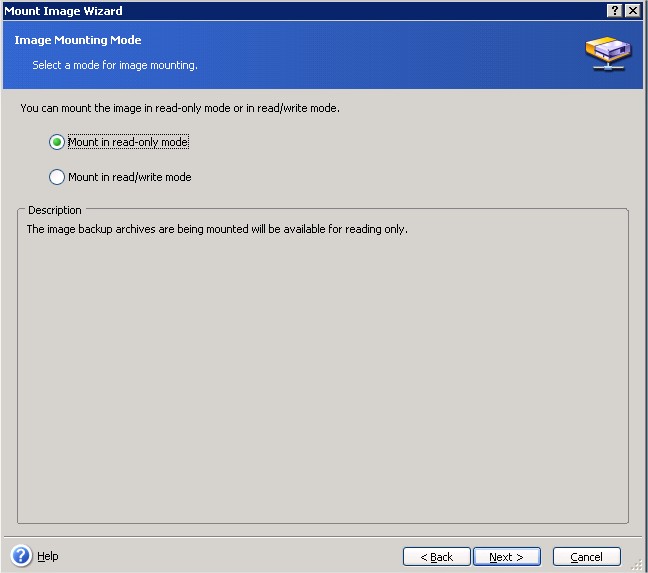Click the "Image Mounting Mode" header title

click(x=78, y=40)
